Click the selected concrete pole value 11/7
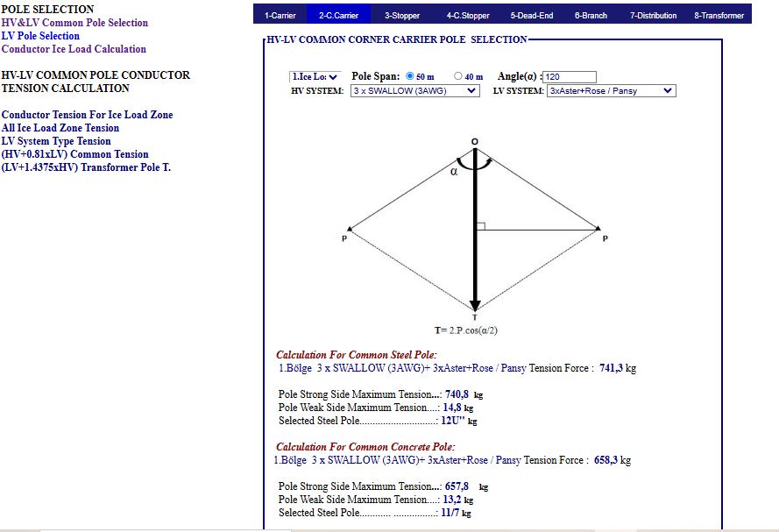Viewport: 779px width, 532px height. click(x=450, y=513)
